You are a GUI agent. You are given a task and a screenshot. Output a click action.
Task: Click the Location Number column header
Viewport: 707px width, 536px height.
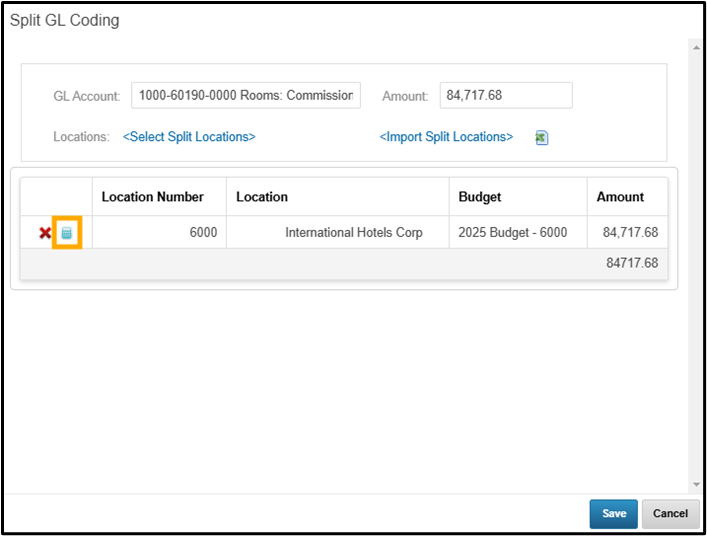coord(153,197)
